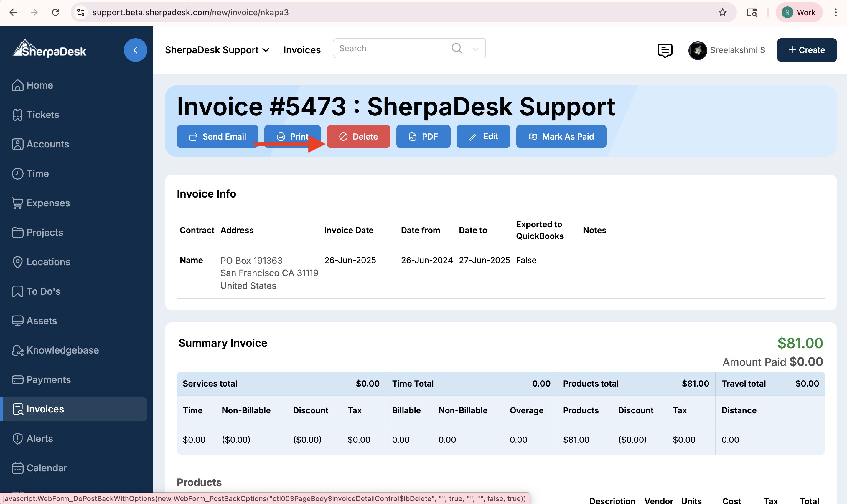
Task: Select Payments in the sidebar menu
Action: click(48, 380)
